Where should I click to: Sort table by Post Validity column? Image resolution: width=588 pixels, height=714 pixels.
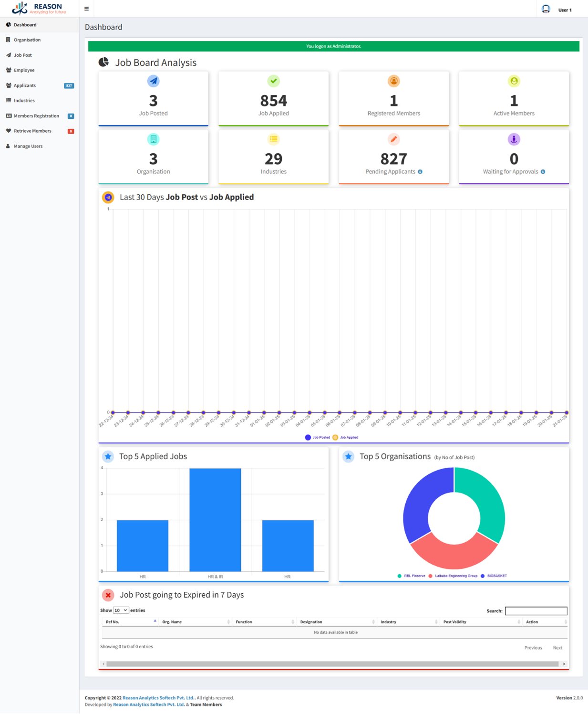coord(480,622)
